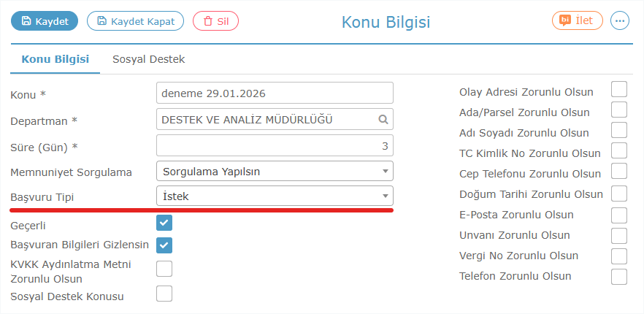This screenshot has width=644, height=314.
Task: Select the Konu Bilgisi tab
Action: [x=55, y=59]
